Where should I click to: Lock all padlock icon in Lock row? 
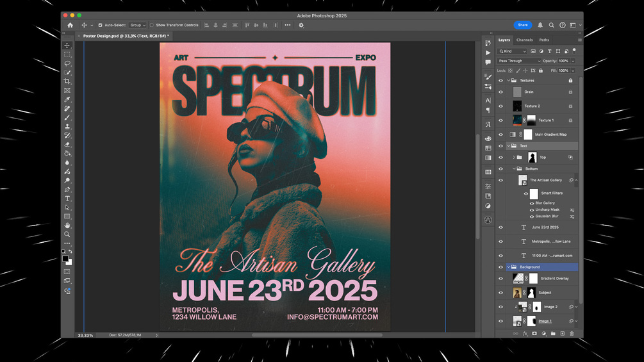[x=541, y=70]
